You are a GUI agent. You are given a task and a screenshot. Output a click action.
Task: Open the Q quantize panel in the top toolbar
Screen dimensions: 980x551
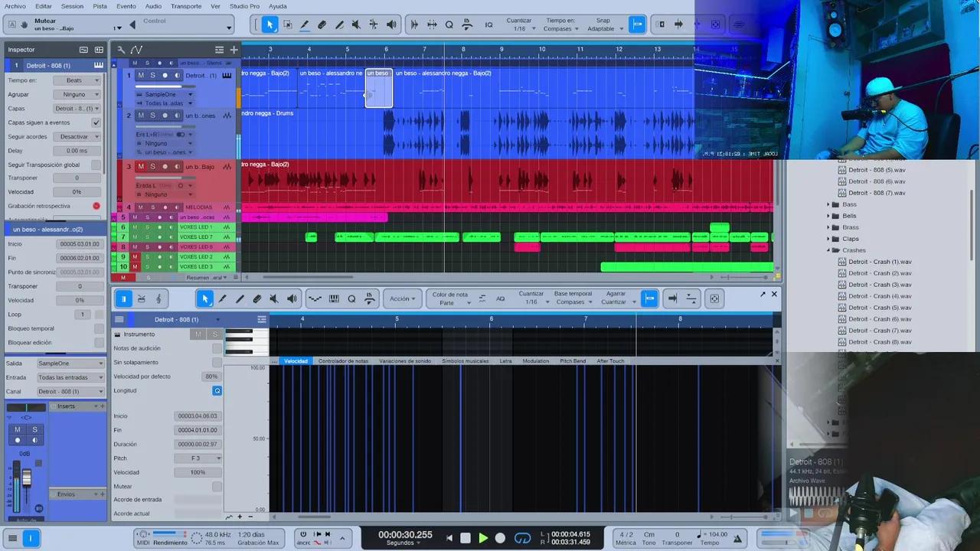click(449, 24)
